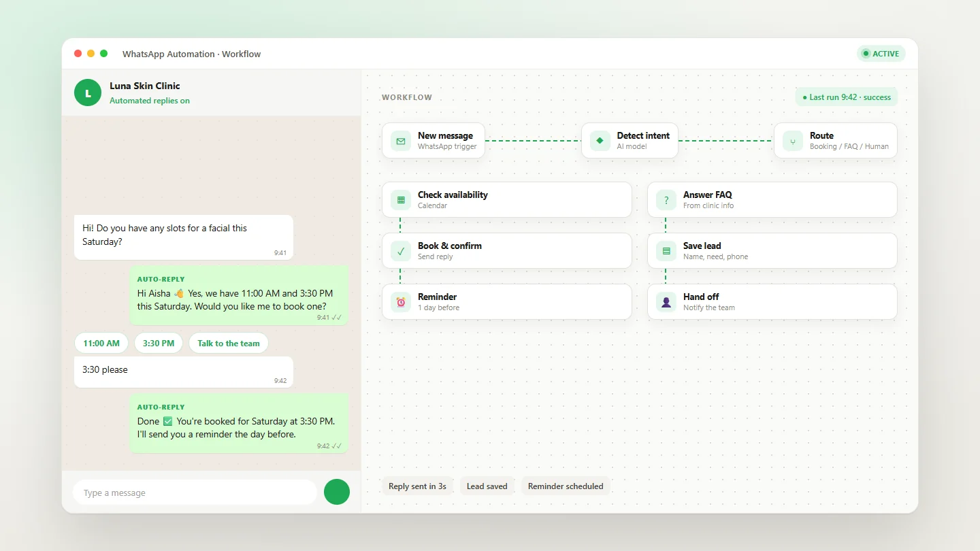Click the green maximize window dot

[x=103, y=54]
